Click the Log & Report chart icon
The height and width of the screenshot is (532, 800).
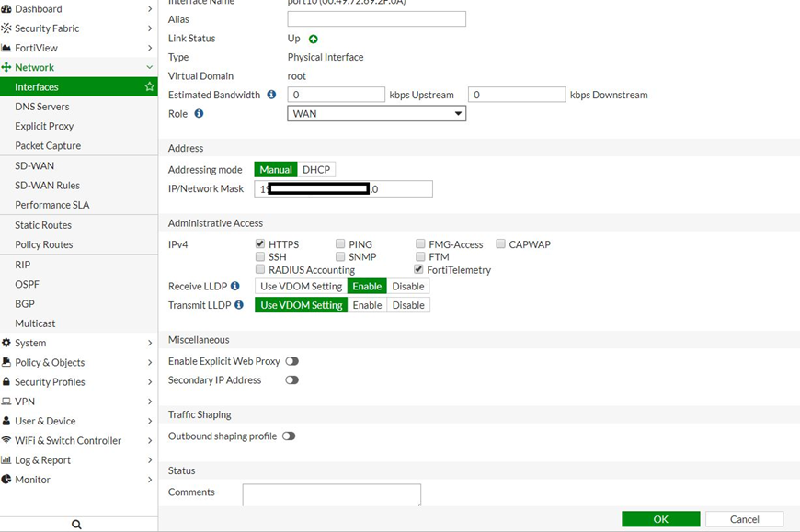tap(6, 460)
